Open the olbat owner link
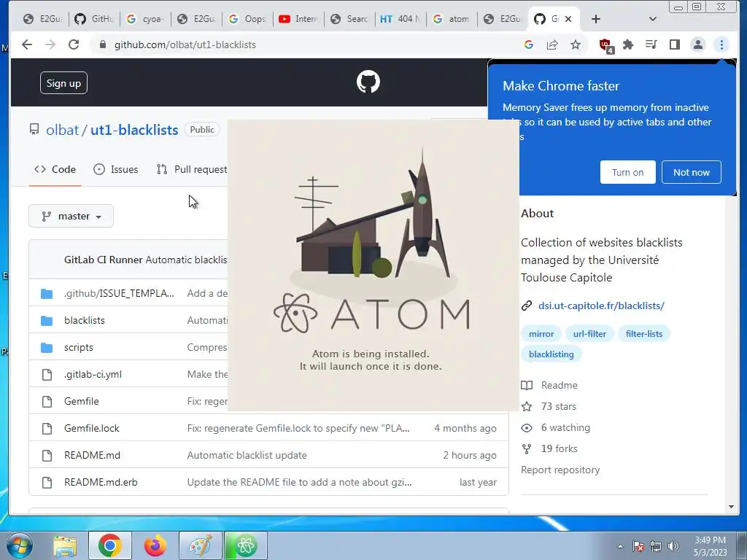This screenshot has width=747, height=560. [x=63, y=130]
